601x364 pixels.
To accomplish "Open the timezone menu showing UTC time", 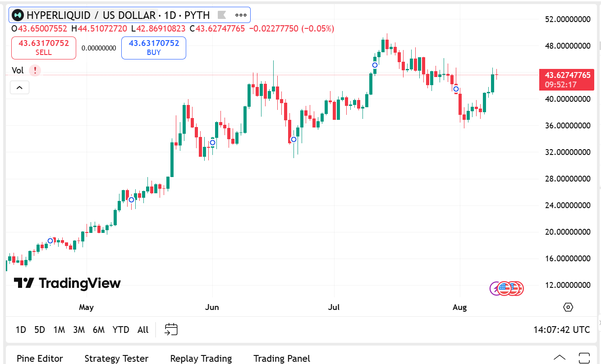I will pyautogui.click(x=561, y=330).
